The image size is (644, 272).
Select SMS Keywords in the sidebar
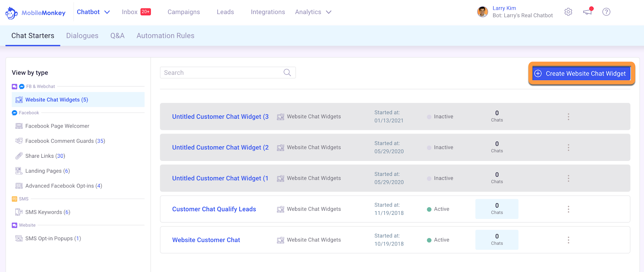(x=47, y=212)
